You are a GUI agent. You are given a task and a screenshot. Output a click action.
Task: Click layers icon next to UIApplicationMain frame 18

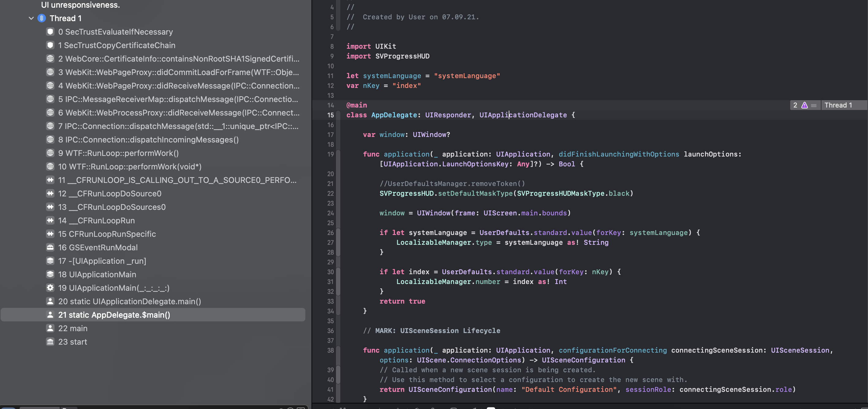pos(50,275)
